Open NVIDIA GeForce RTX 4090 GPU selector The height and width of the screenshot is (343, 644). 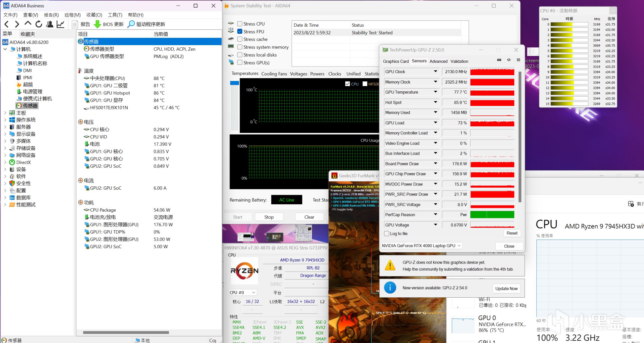(421, 246)
